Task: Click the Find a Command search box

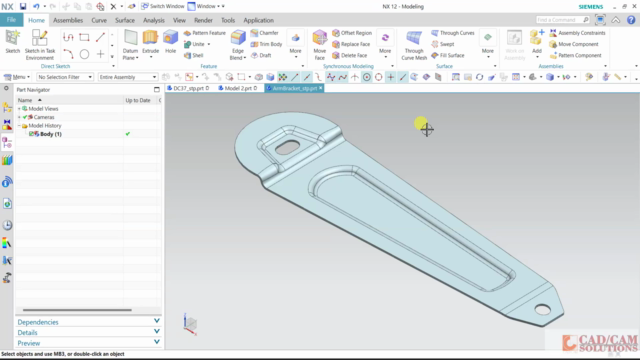Action: [x=562, y=20]
